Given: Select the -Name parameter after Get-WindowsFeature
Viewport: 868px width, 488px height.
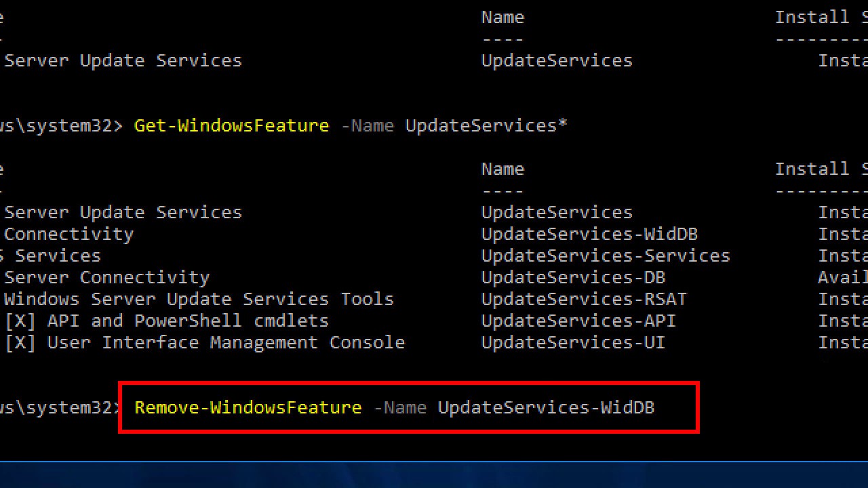Looking at the screenshot, I should pos(367,126).
